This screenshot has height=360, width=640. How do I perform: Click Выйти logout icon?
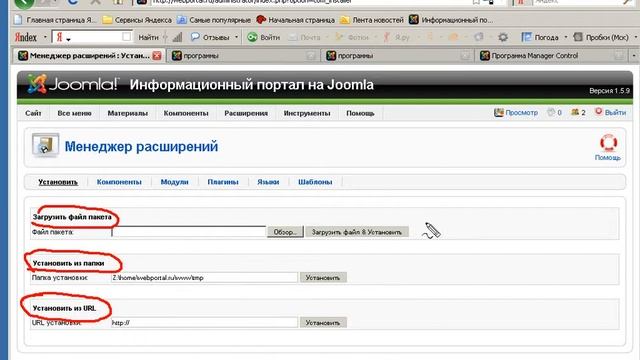pos(598,111)
